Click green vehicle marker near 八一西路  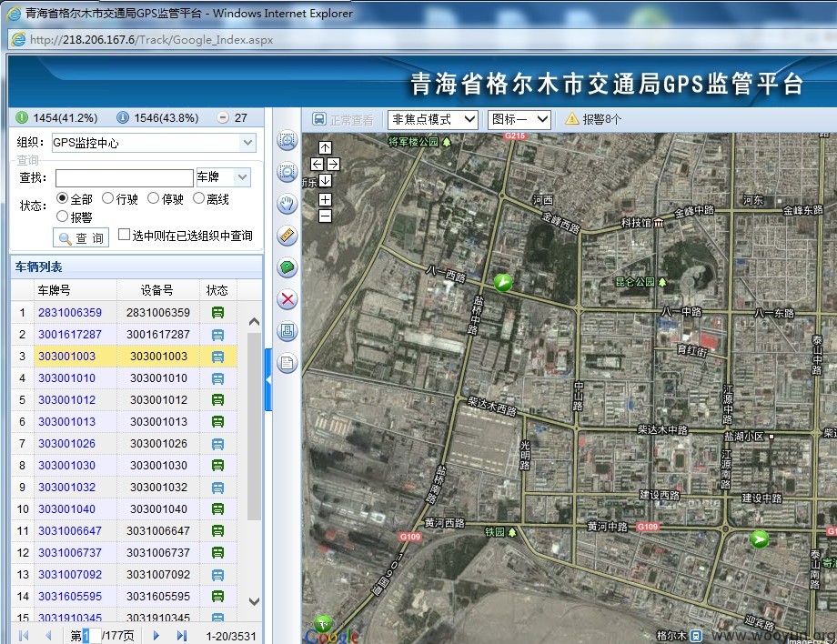(x=503, y=282)
